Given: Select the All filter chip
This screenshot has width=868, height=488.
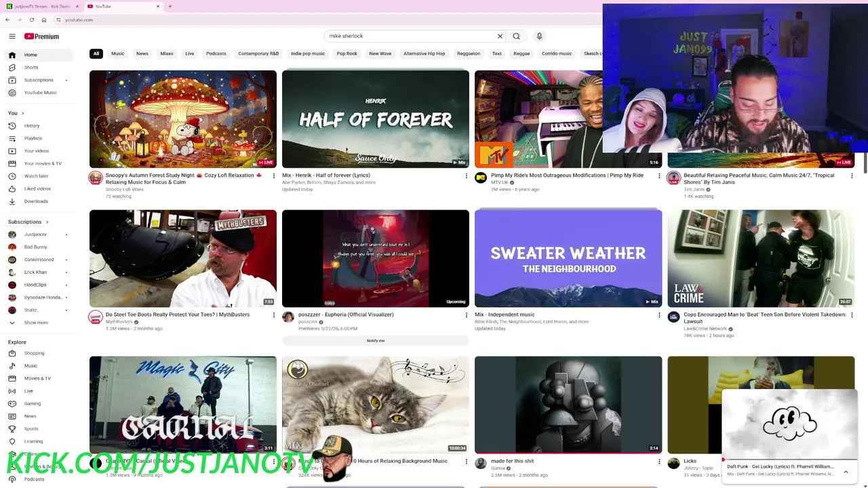Looking at the screenshot, I should [96, 54].
